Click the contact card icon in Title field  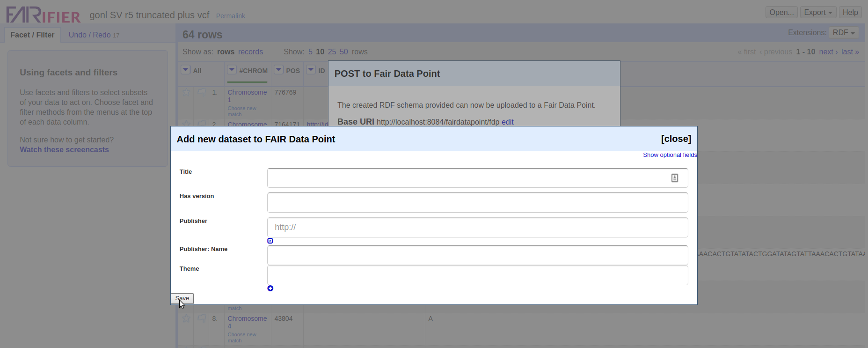pyautogui.click(x=675, y=178)
